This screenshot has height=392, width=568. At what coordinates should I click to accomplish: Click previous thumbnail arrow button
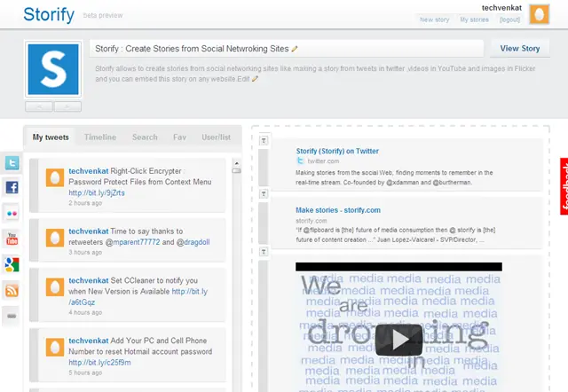click(39, 106)
